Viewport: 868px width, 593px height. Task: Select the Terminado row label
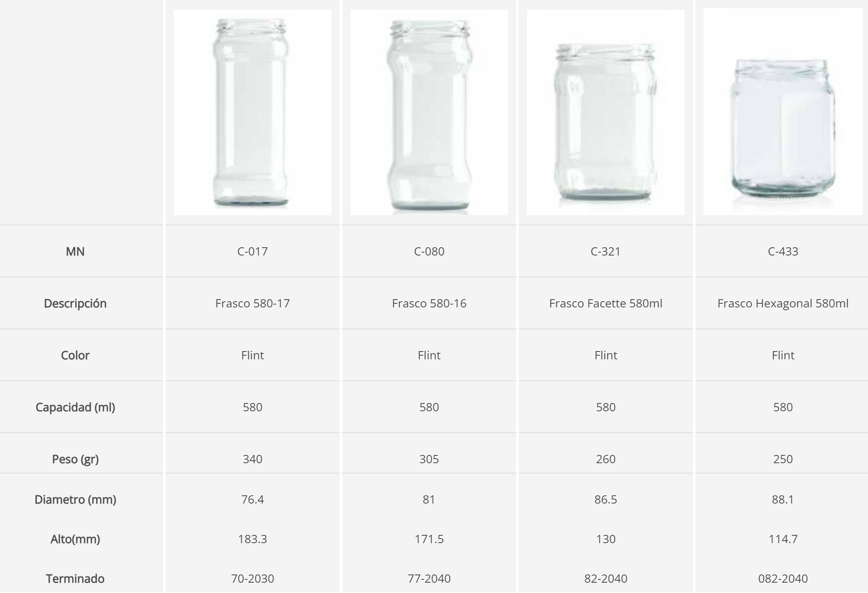pos(75,579)
